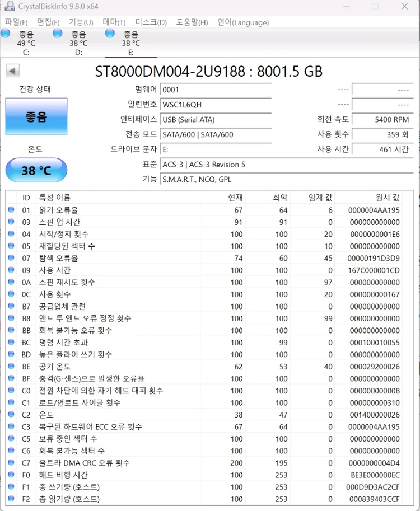Image resolution: width=420 pixels, height=511 pixels.
Task: Click status dot of attribute B7 row
Action: click(11, 306)
